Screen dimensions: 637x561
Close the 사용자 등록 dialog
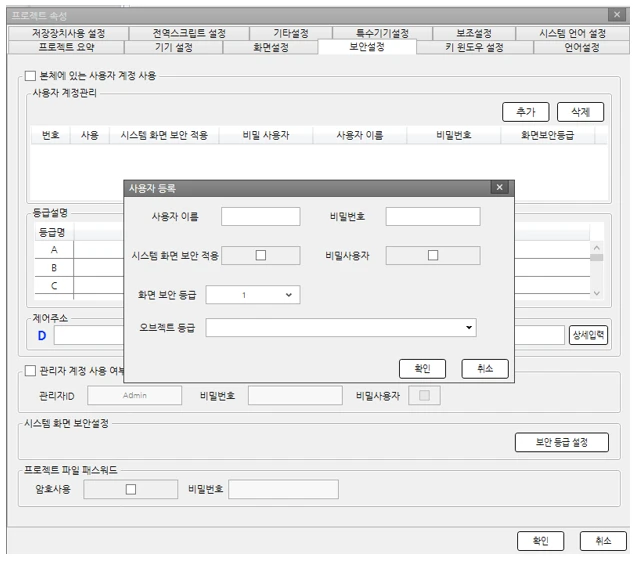pyautogui.click(x=499, y=187)
